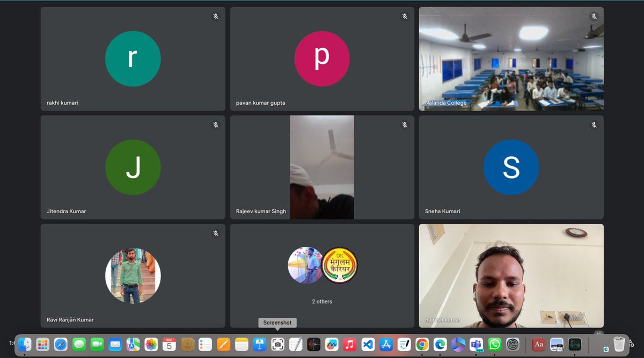Click the "rakhi kumari" name label
This screenshot has width=644, height=358.
(62, 103)
